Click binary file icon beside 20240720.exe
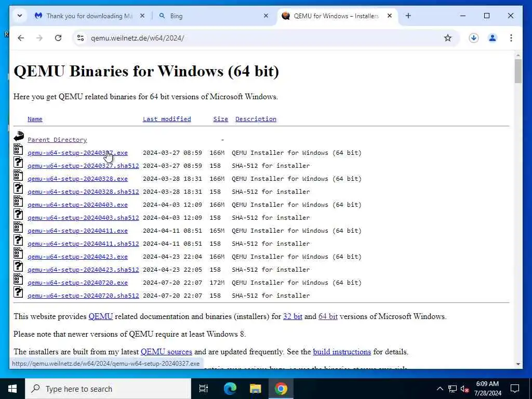 (x=18, y=279)
